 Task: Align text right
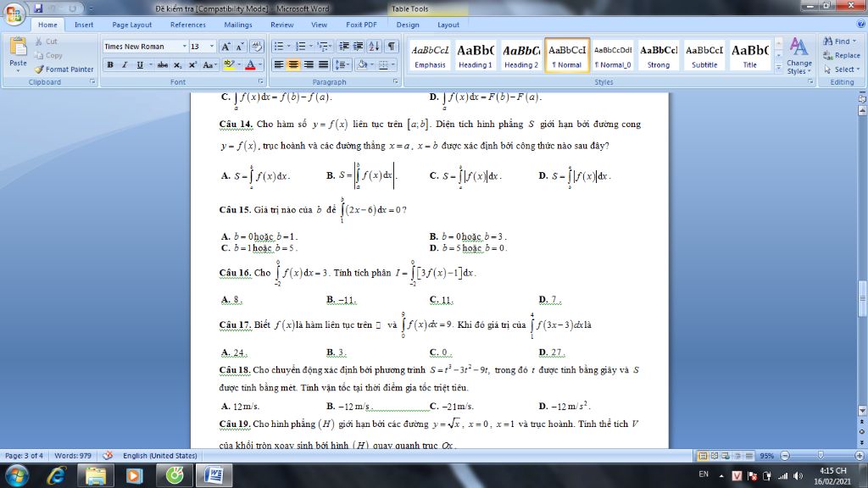pyautogui.click(x=309, y=64)
